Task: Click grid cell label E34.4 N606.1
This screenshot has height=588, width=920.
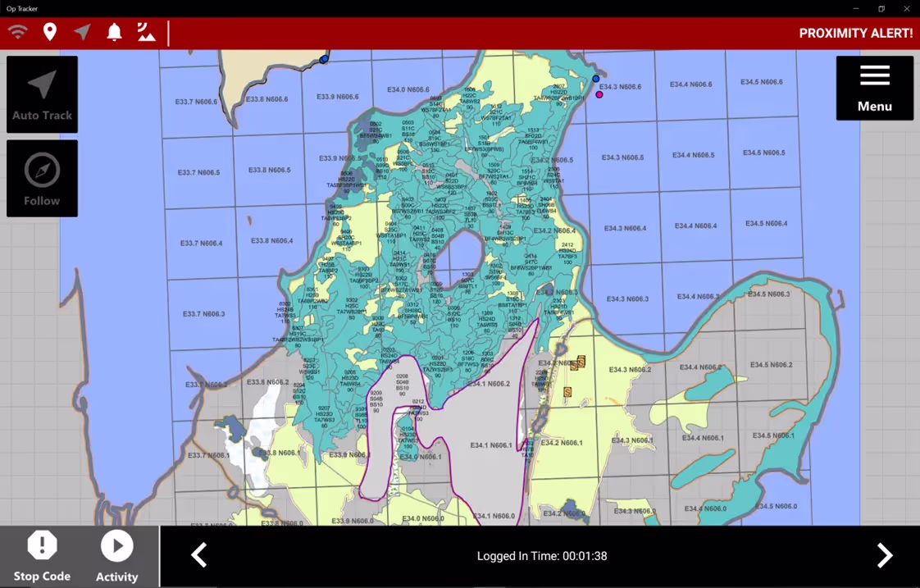Action: pyautogui.click(x=703, y=438)
